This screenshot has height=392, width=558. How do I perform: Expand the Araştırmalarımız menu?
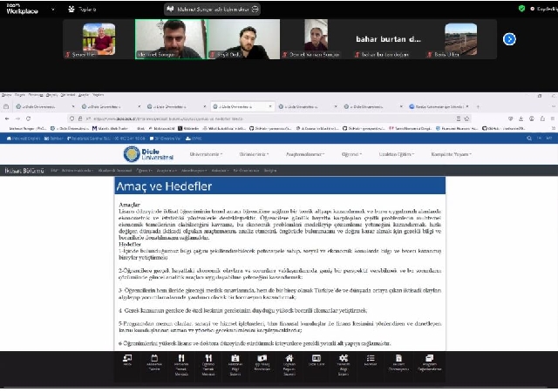[x=305, y=154]
